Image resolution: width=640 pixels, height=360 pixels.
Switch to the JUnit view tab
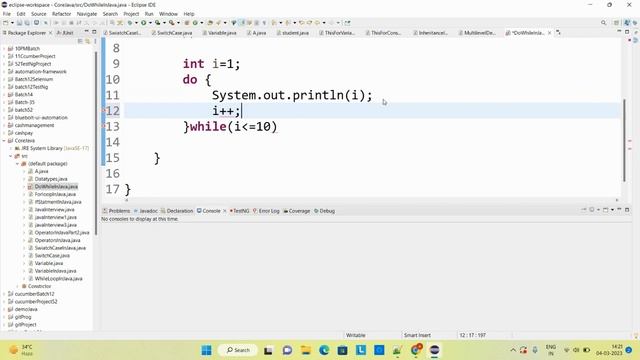point(65,33)
